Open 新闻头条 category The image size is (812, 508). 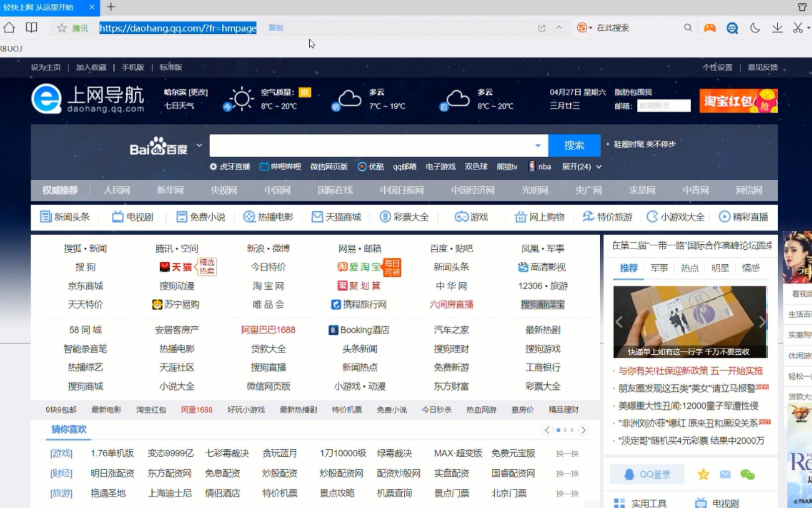coord(65,217)
